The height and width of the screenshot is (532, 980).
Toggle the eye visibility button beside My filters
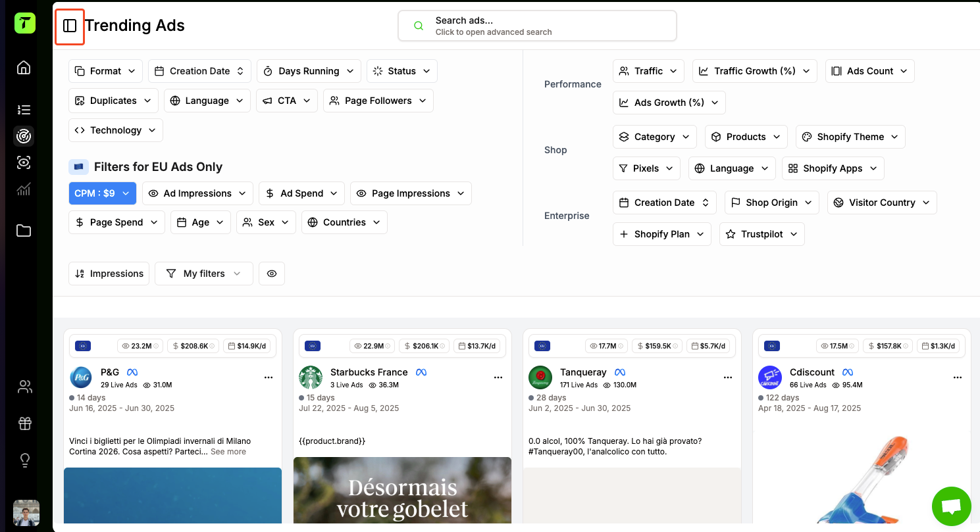click(x=272, y=274)
